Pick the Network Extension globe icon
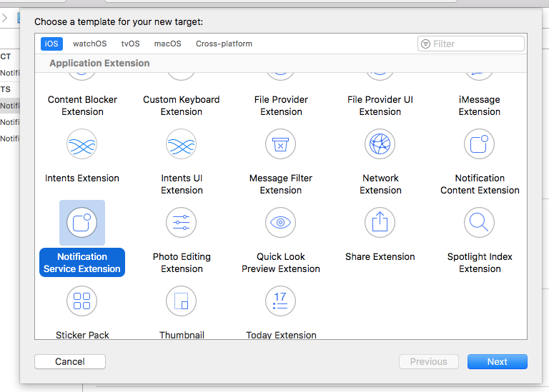 pyautogui.click(x=380, y=144)
